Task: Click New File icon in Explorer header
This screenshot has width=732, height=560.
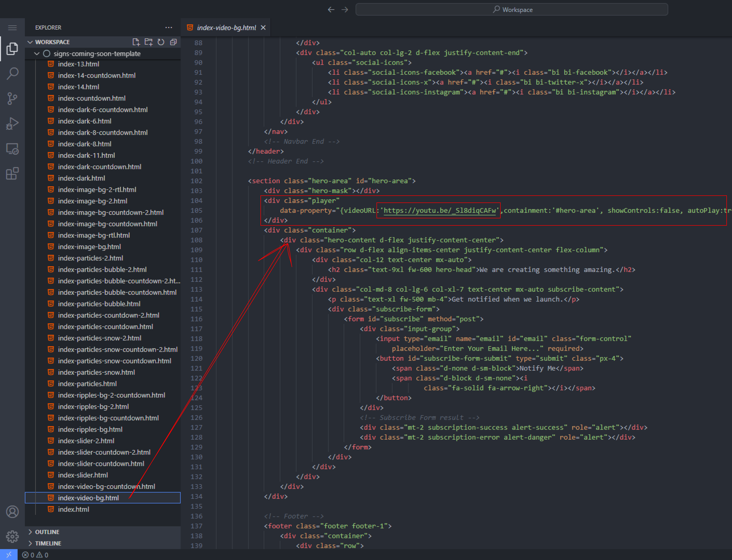Action: coord(136,42)
